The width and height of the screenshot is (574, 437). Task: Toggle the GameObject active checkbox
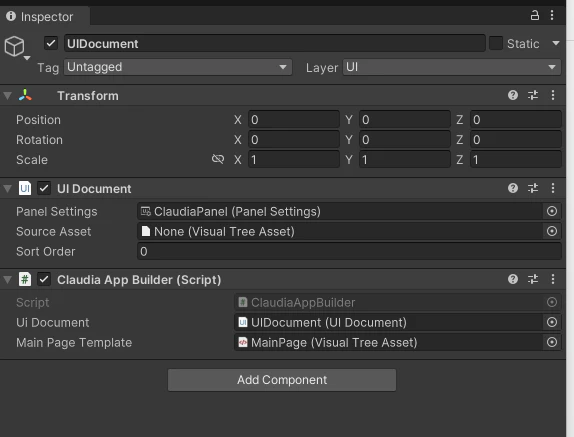click(51, 43)
